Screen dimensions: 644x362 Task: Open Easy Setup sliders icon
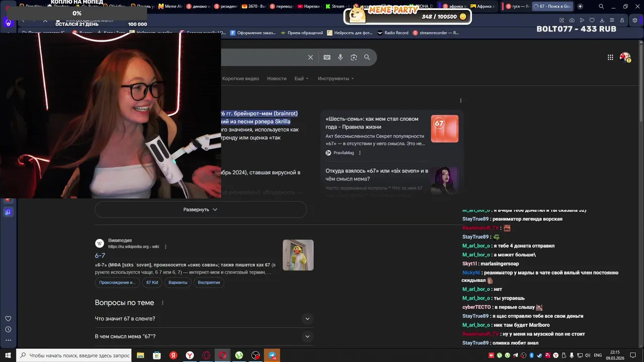pos(612,20)
